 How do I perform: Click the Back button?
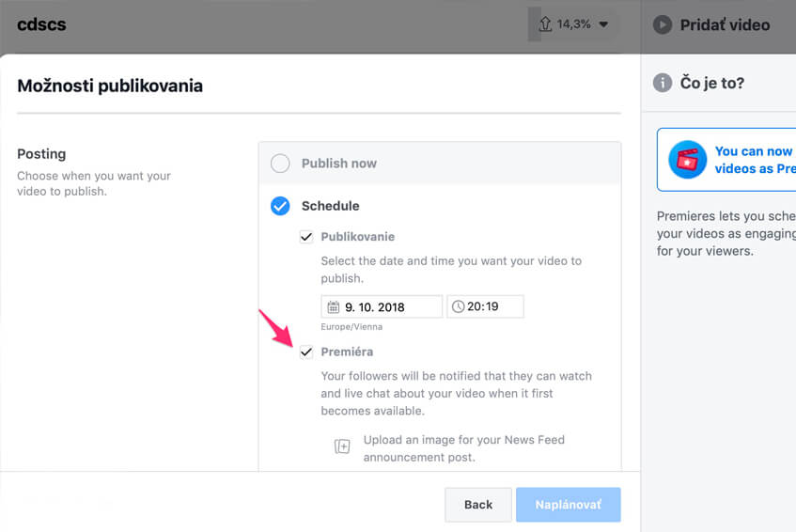pyautogui.click(x=478, y=505)
